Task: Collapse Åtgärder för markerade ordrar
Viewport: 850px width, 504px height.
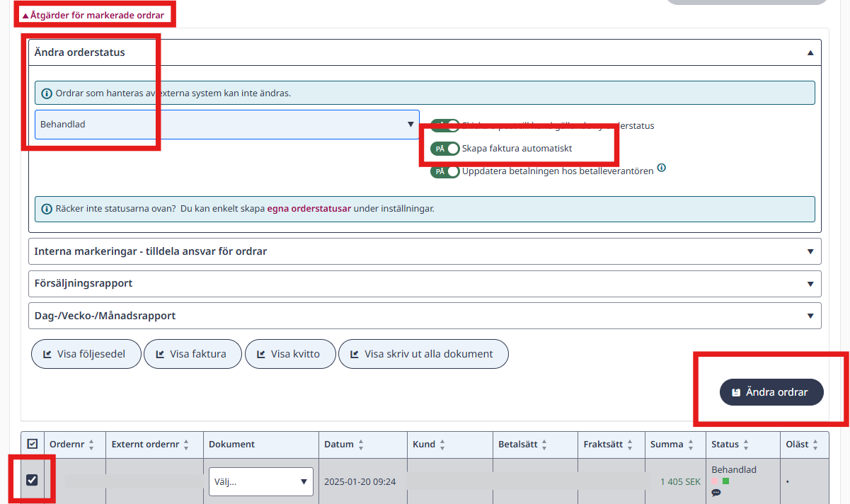Action: (93, 15)
